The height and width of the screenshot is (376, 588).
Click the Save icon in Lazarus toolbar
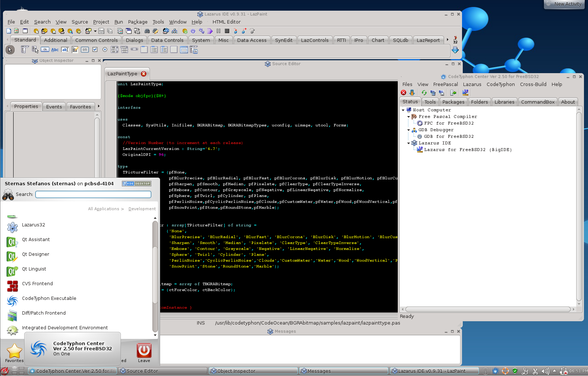pyautogui.click(x=101, y=31)
